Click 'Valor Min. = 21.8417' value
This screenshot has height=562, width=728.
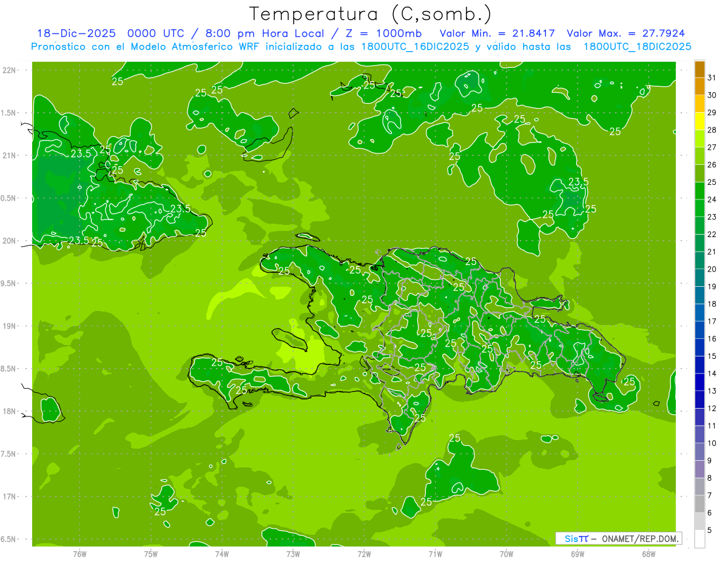point(497,33)
